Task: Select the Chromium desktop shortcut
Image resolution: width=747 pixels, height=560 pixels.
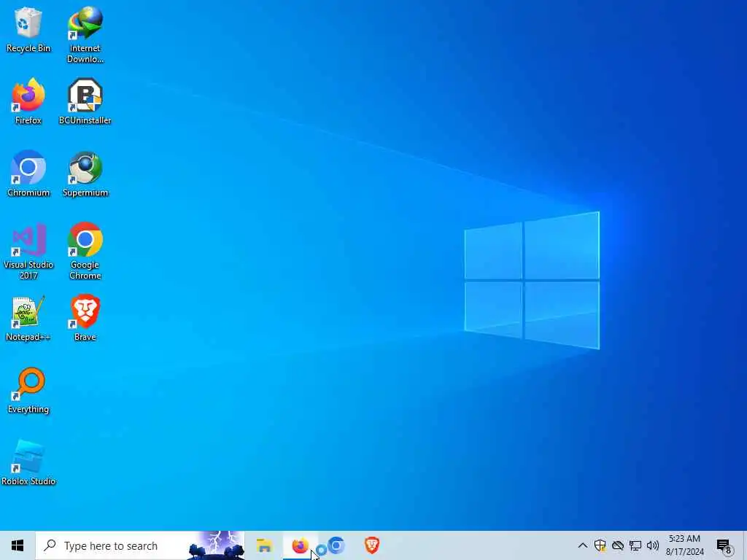Action: click(x=28, y=174)
